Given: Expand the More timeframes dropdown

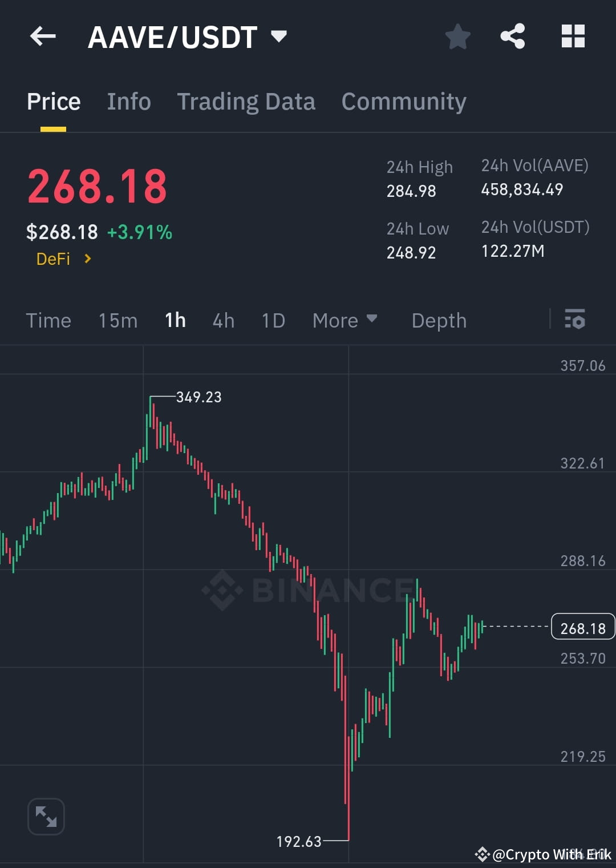Looking at the screenshot, I should 345,320.
